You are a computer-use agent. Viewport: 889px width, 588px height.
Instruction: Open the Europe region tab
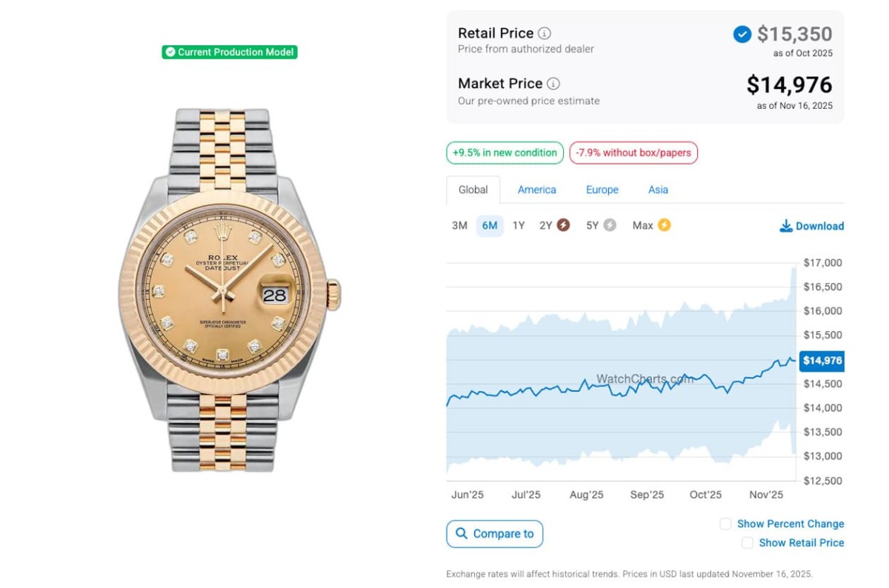[602, 190]
